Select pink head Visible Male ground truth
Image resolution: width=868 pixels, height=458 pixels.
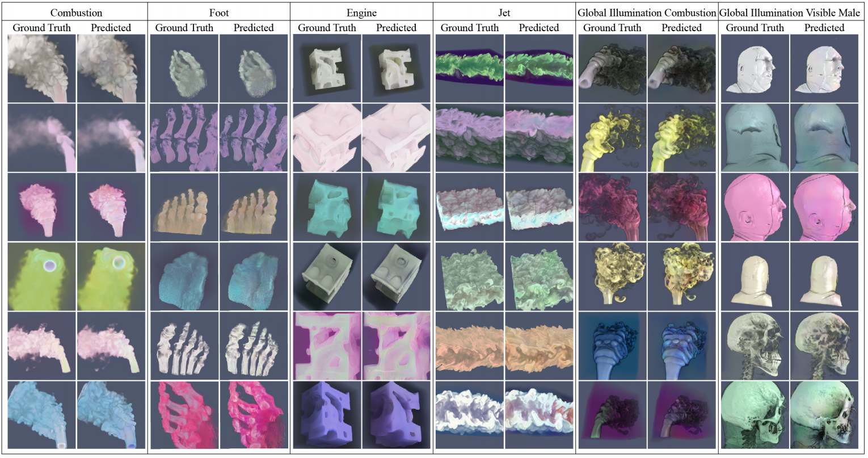coord(755,207)
